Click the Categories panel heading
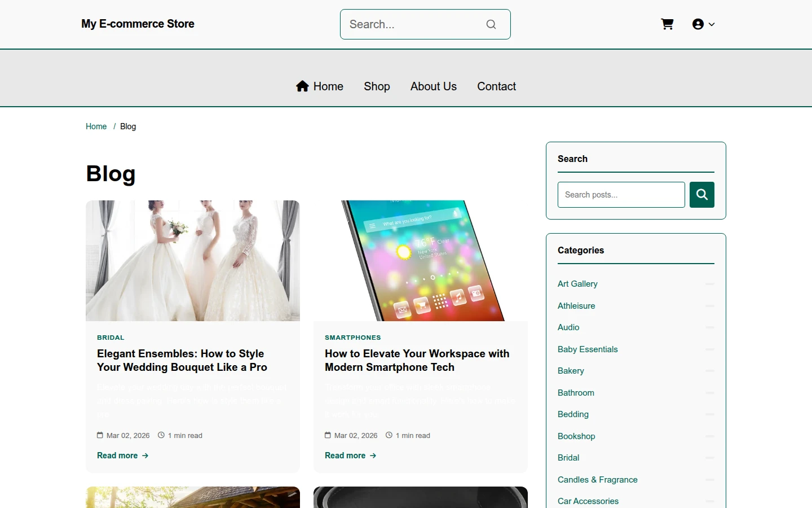 click(x=581, y=251)
